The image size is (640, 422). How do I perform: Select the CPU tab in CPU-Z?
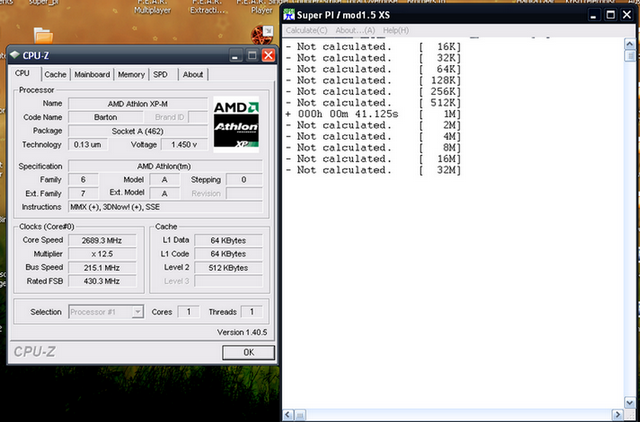22,73
